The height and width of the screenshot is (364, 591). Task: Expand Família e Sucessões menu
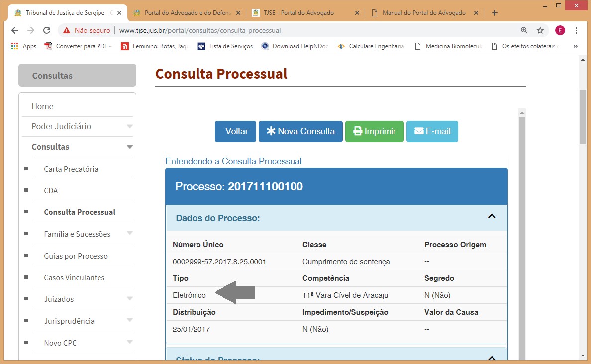[129, 234]
